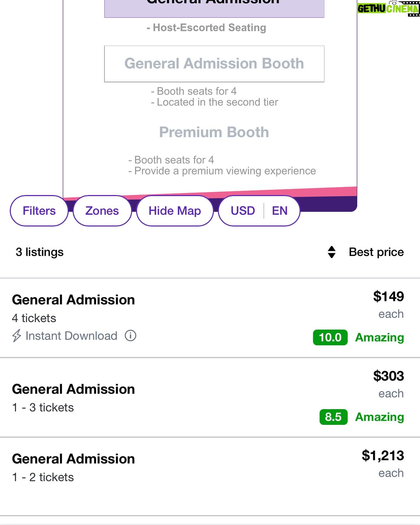Click the 10.0 rating badge
This screenshot has height=525, width=420.
[x=330, y=337]
